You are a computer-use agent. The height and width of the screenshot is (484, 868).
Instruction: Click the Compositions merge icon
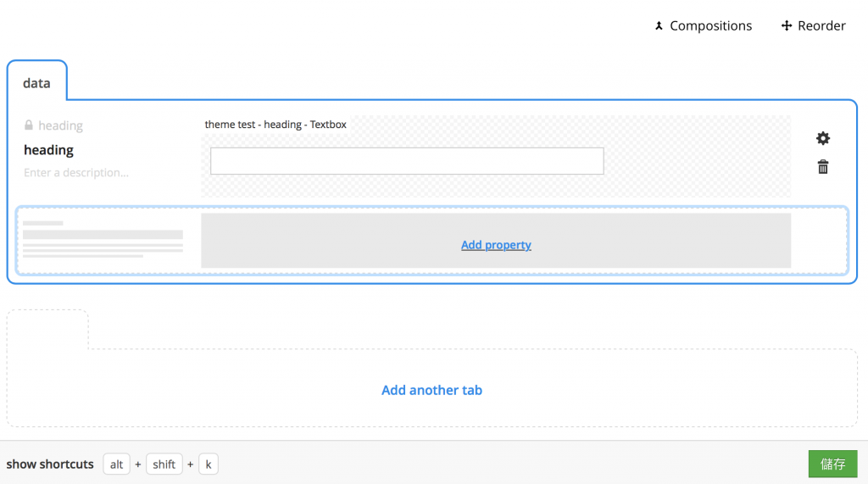[659, 25]
